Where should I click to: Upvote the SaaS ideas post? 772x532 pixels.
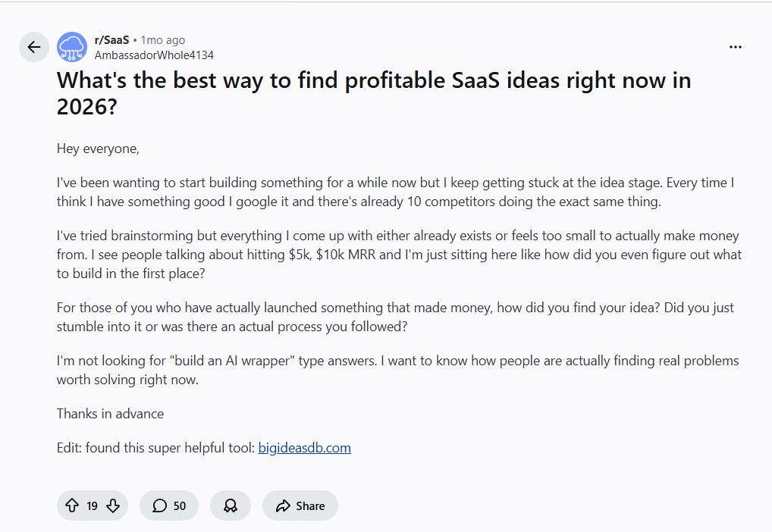tap(73, 505)
